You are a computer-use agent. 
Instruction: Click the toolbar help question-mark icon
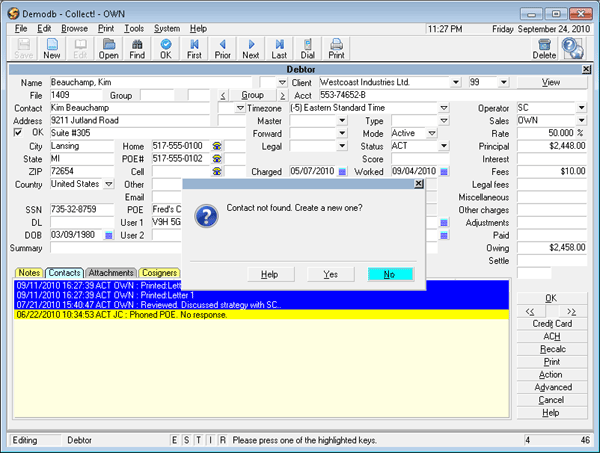click(573, 48)
